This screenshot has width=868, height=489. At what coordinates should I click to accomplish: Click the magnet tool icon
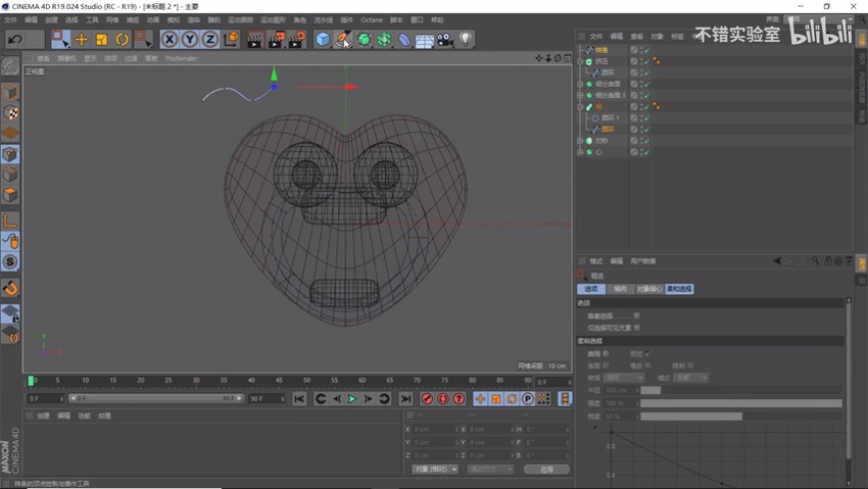click(10, 288)
